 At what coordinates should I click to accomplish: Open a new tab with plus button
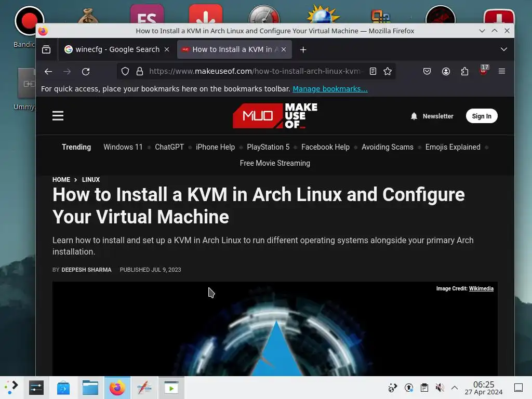tap(303, 49)
